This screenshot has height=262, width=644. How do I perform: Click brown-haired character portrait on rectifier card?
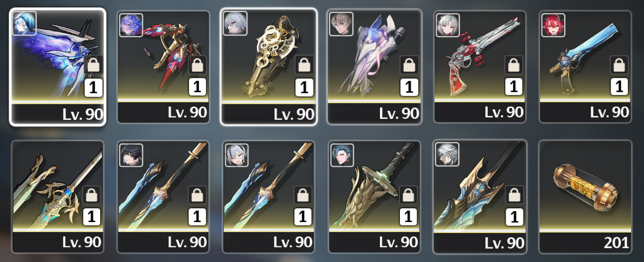pyautogui.click(x=341, y=24)
